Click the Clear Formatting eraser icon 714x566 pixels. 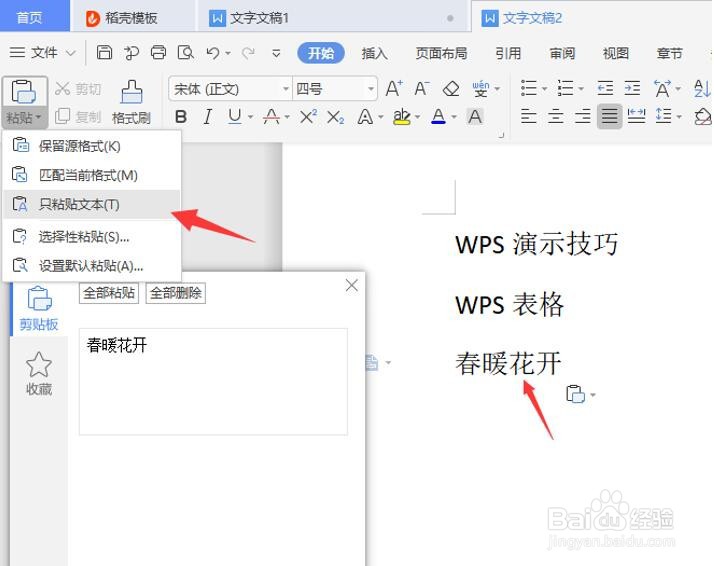(451, 88)
